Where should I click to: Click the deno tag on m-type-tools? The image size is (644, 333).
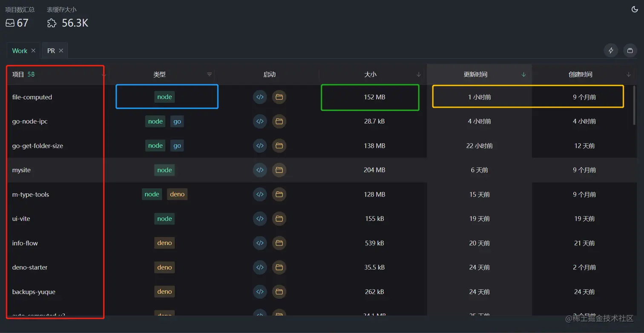pyautogui.click(x=177, y=194)
